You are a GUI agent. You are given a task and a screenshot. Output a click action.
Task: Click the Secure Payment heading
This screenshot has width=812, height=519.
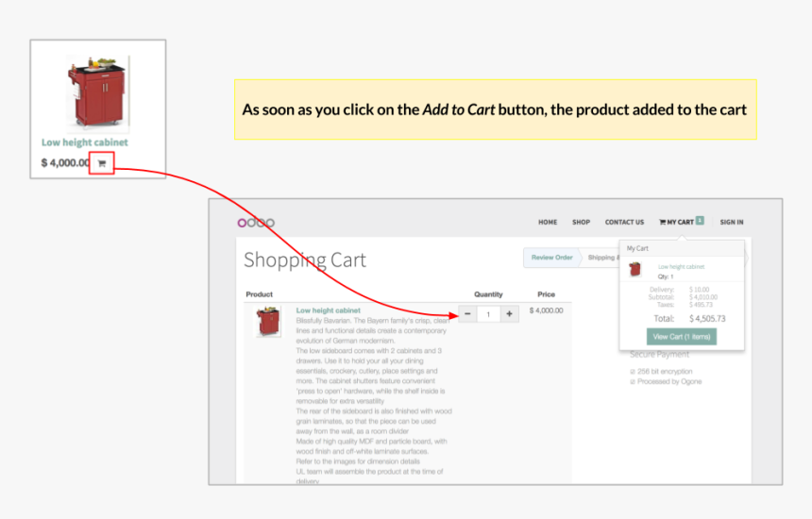coord(659,355)
